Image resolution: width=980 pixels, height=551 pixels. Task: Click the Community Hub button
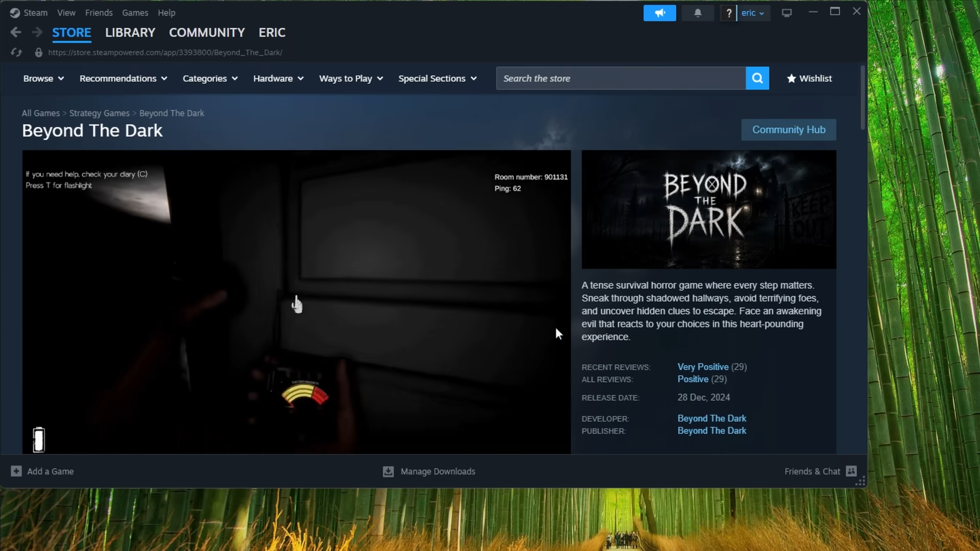[789, 130]
